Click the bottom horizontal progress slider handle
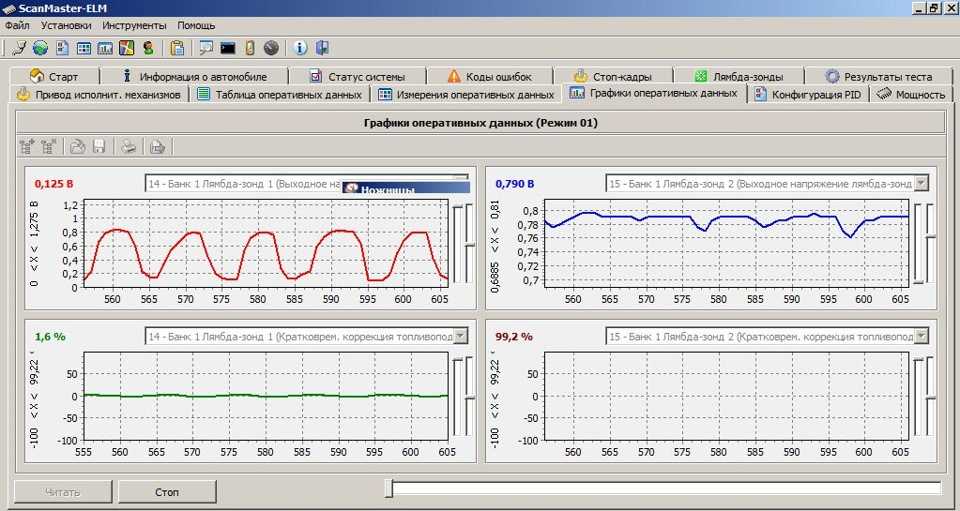Viewport: 960px width, 511px height. 388,488
